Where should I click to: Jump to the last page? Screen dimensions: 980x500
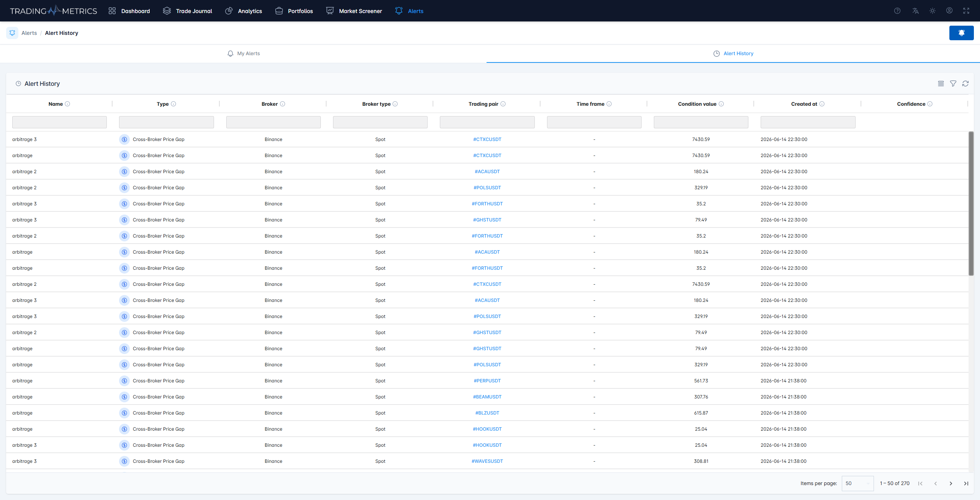click(966, 484)
